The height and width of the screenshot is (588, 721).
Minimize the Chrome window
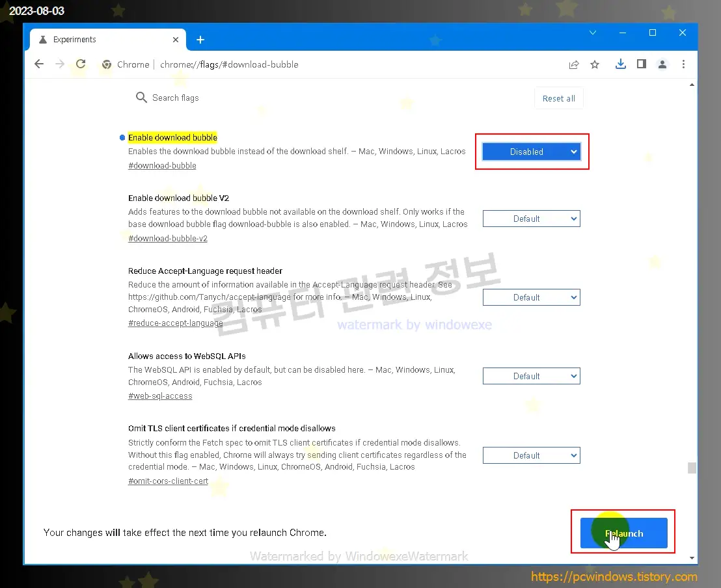pos(623,33)
